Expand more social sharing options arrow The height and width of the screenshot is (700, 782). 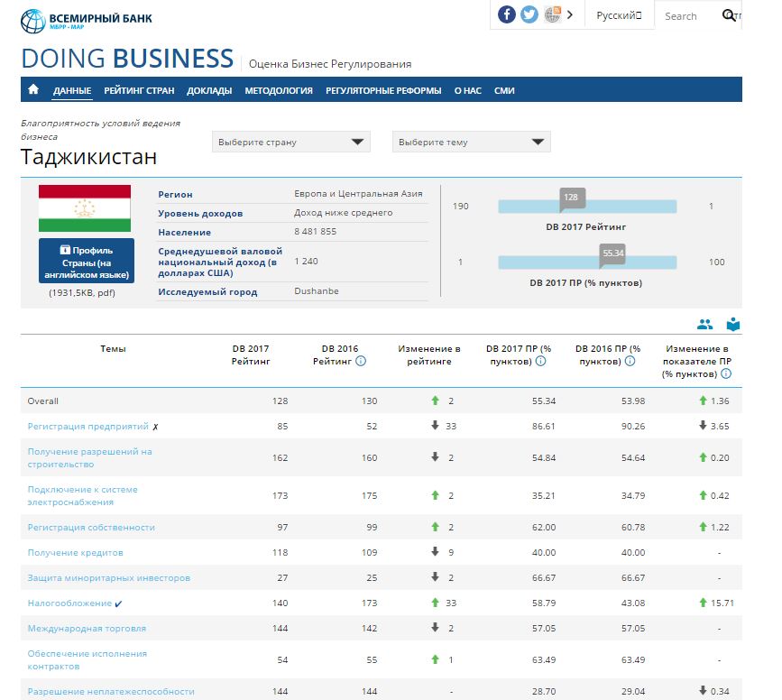point(570,14)
